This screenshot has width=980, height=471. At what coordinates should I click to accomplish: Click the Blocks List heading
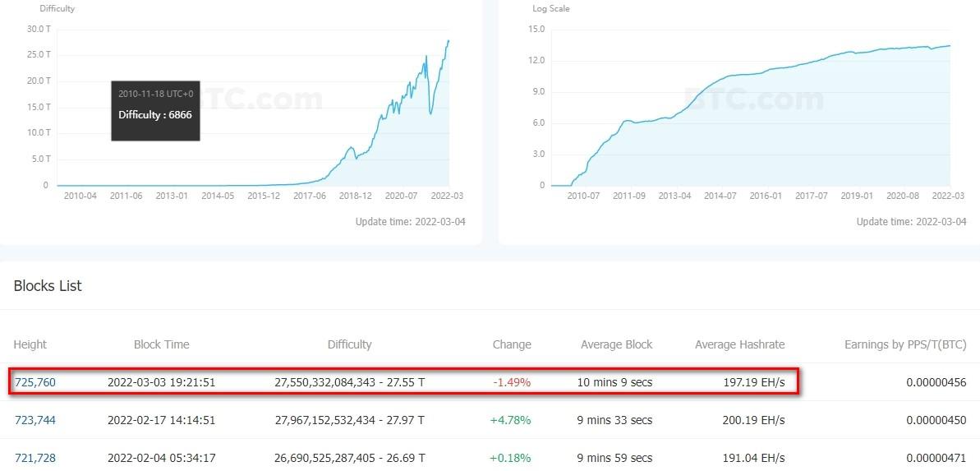pos(48,286)
